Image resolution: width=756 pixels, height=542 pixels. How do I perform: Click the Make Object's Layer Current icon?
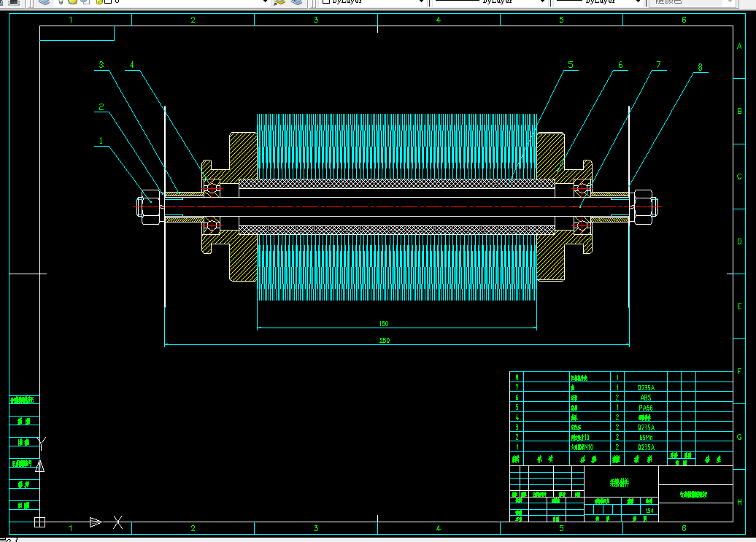279,2
